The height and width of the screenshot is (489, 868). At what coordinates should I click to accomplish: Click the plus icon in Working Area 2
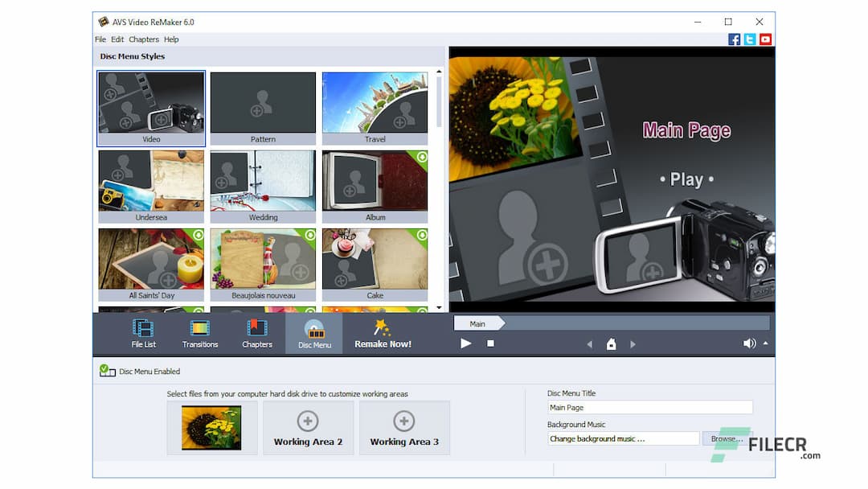click(x=308, y=419)
